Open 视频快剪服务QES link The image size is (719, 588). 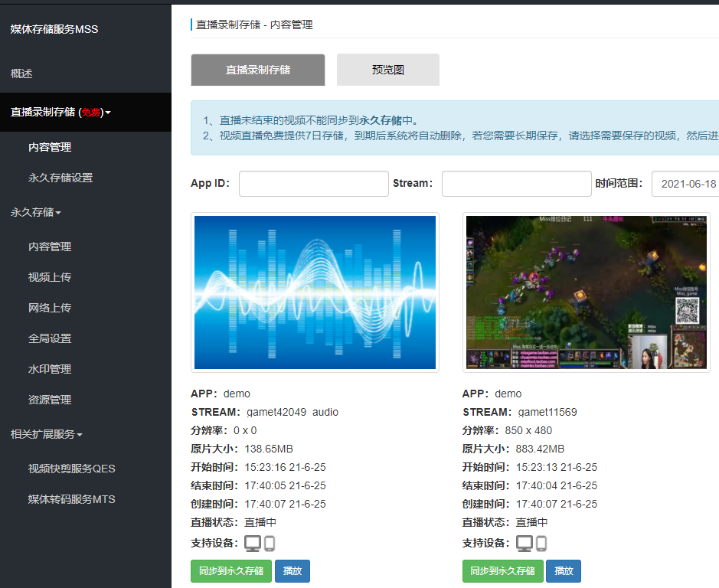(x=71, y=469)
